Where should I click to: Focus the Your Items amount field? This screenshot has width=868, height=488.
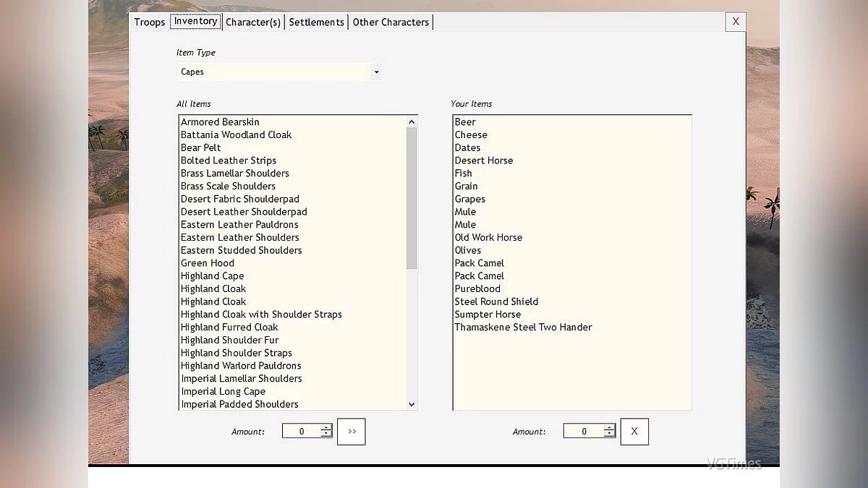click(583, 432)
